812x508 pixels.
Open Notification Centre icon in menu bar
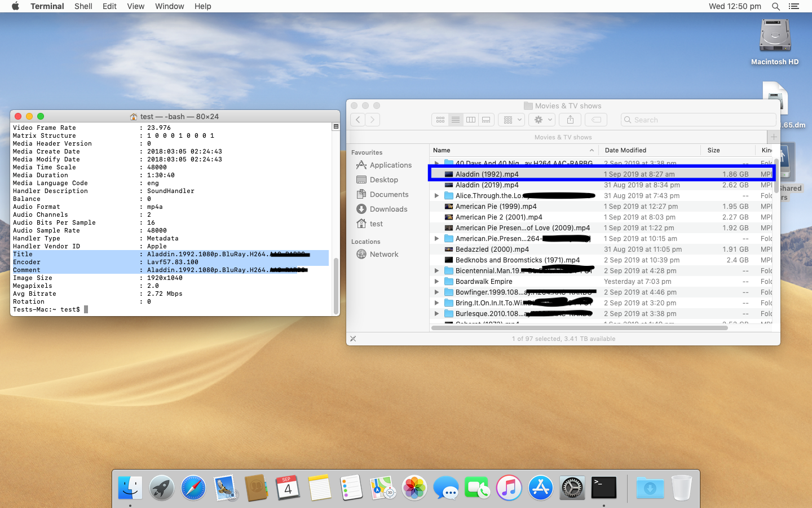pos(794,6)
